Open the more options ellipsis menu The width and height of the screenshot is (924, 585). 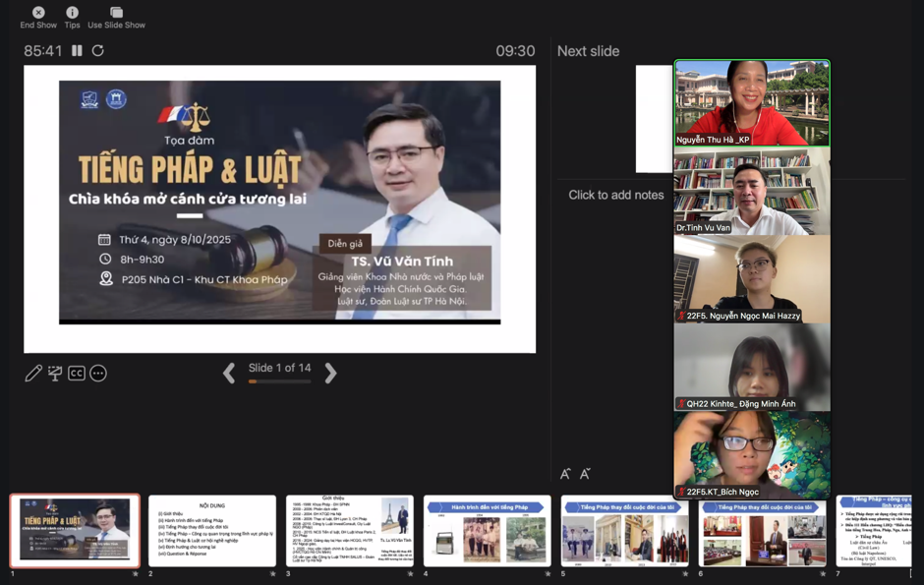pos(98,373)
